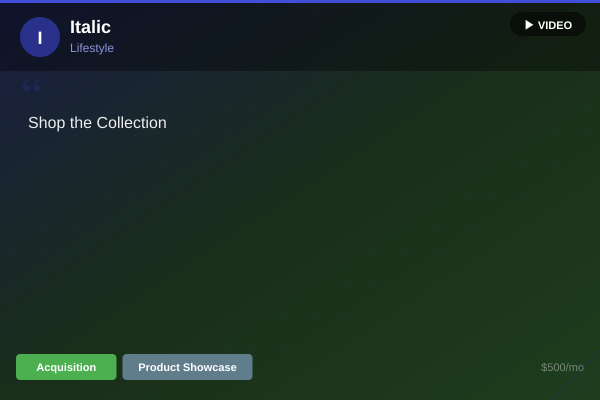Click the empty green card body area
The image size is (600, 400).
[300, 241]
